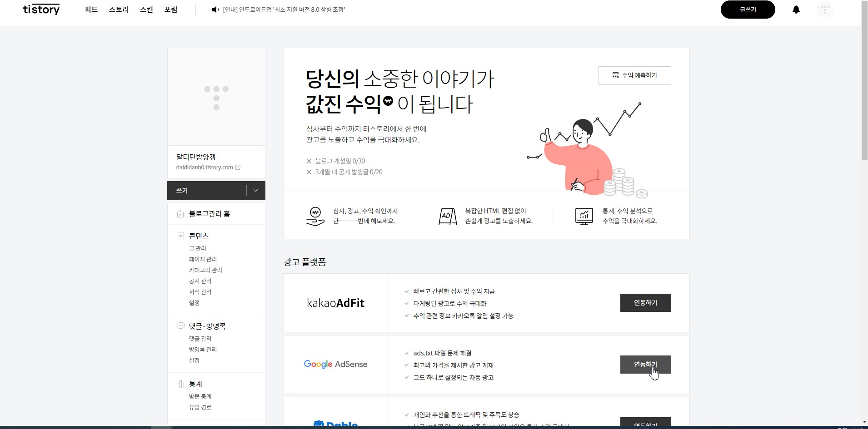
Task: Click the monitor statistics chart icon
Action: (584, 216)
